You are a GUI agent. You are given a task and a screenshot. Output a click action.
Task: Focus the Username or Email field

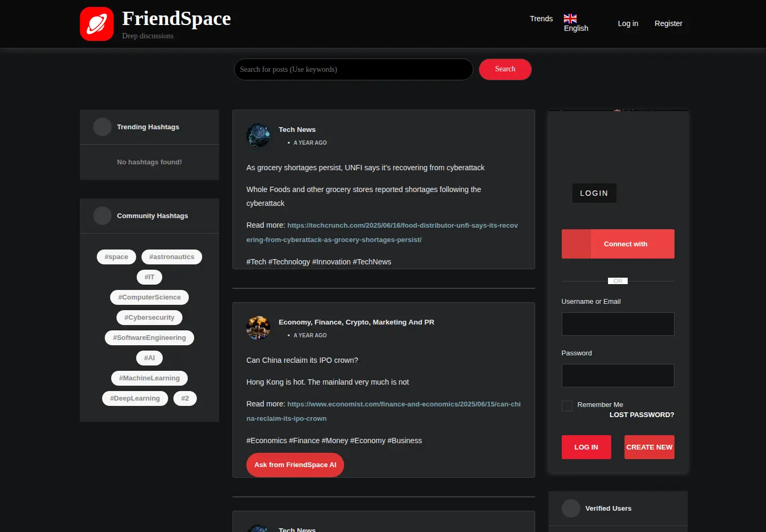tap(618, 324)
